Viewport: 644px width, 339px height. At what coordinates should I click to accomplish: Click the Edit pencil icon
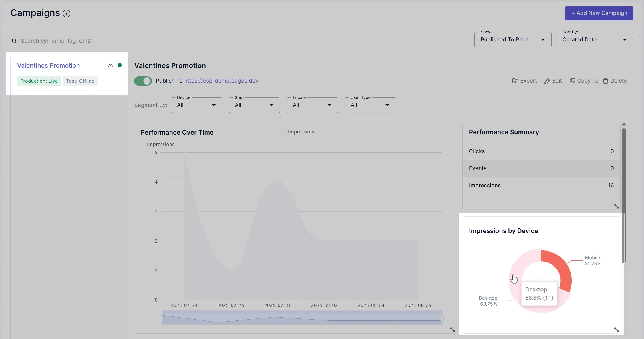point(547,81)
